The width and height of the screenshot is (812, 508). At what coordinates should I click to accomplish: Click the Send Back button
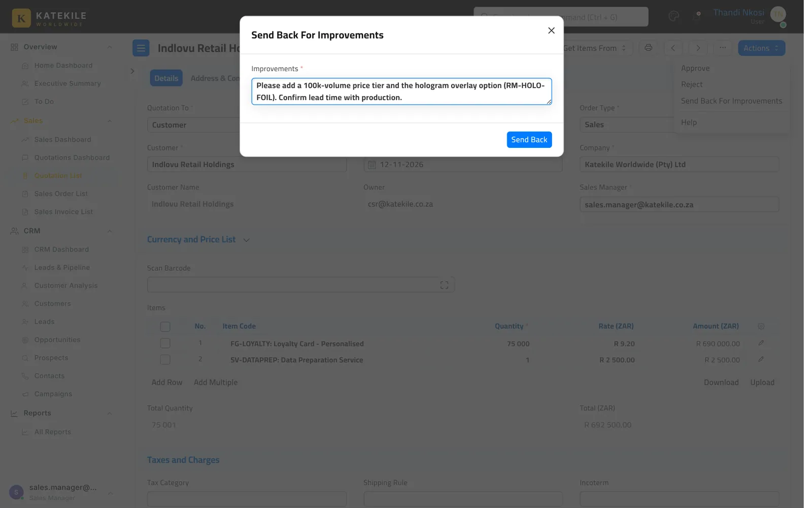[529, 140]
